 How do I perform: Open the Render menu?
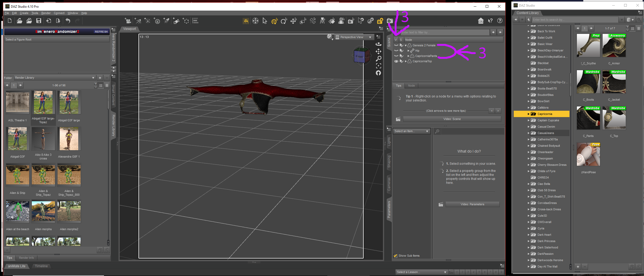46,13
